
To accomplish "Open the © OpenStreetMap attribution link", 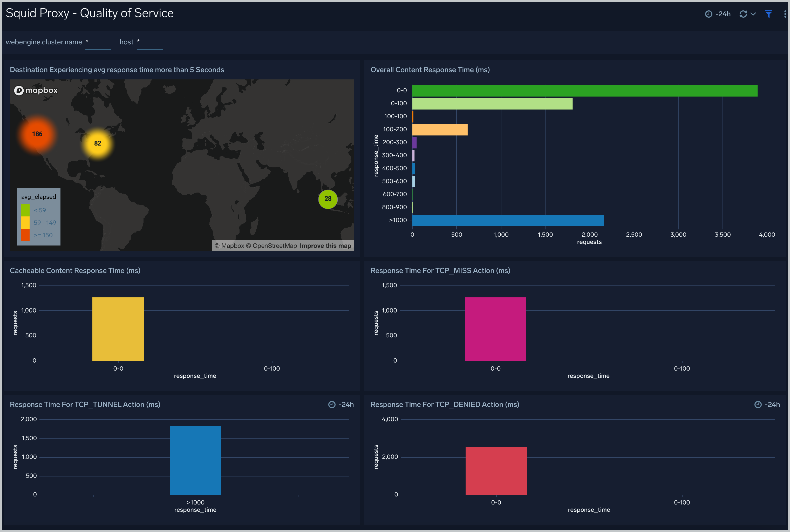I will 271,246.
